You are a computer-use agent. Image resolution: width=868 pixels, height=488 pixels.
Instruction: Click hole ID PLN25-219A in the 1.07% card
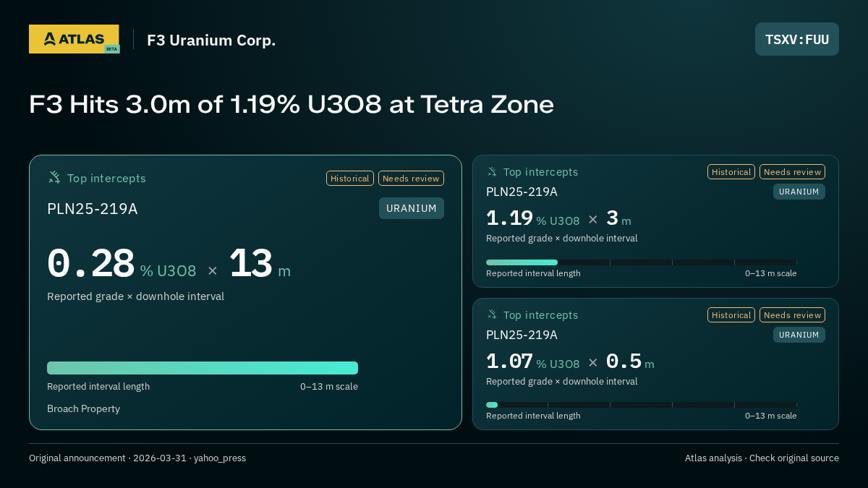point(522,335)
